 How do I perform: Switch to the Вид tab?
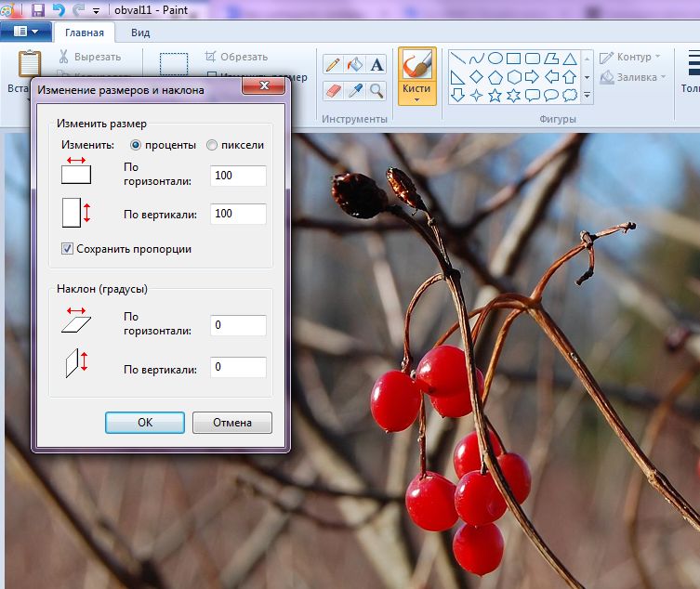pyautogui.click(x=140, y=33)
